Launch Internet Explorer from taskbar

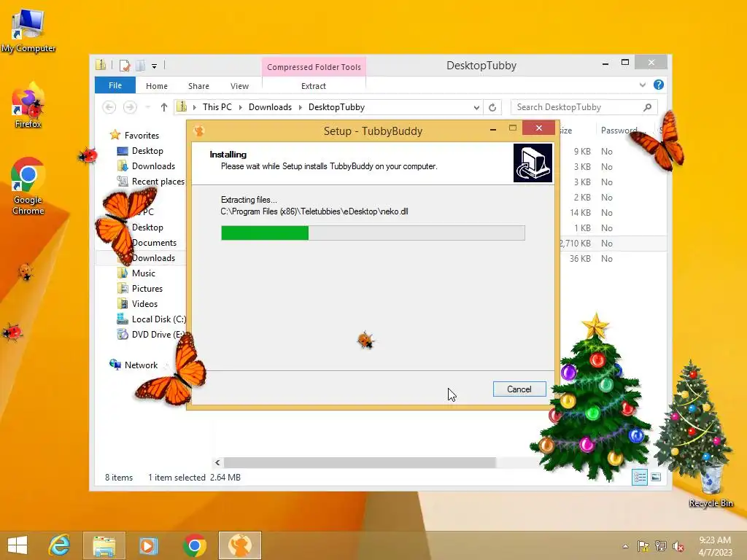pos(60,545)
